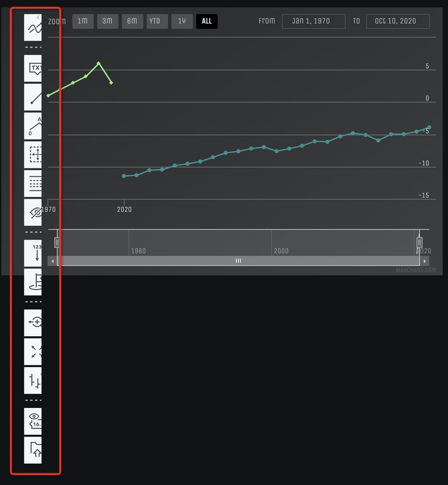
Task: Set zoom range to YTD
Action: tap(154, 21)
